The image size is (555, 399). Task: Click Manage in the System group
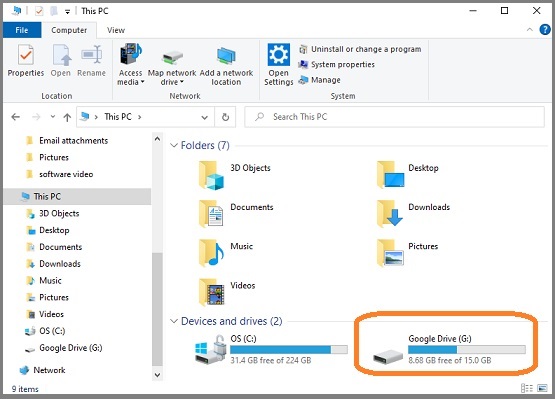[x=320, y=80]
